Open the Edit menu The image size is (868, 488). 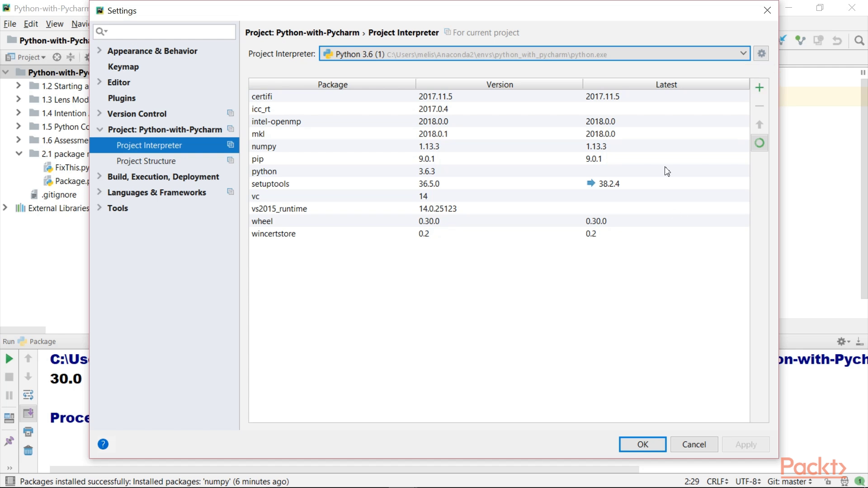(31, 24)
